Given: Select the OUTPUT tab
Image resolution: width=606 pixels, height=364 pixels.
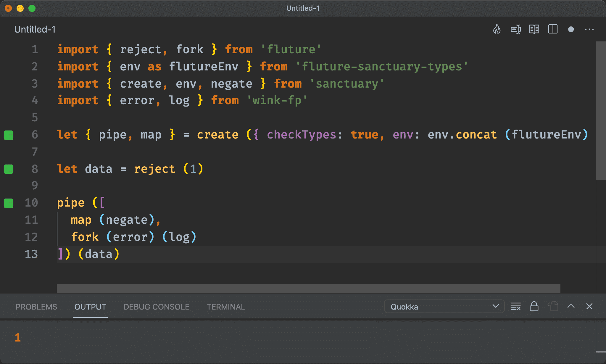Looking at the screenshot, I should (x=90, y=307).
